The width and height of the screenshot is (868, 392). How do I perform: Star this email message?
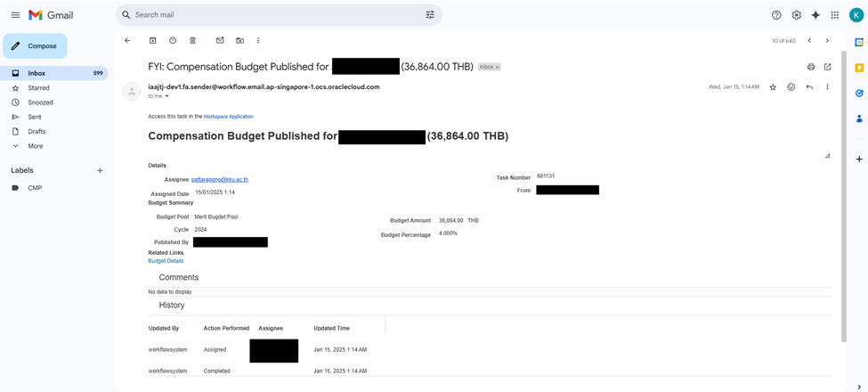(x=773, y=87)
